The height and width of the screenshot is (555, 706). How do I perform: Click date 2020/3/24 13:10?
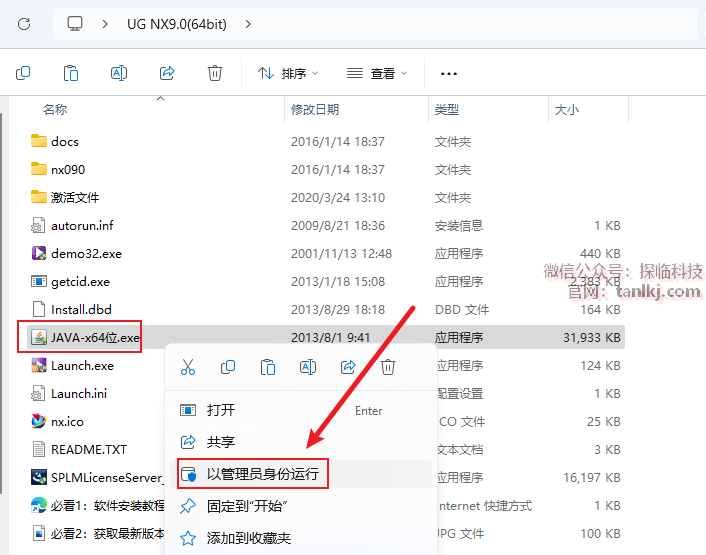pos(338,198)
